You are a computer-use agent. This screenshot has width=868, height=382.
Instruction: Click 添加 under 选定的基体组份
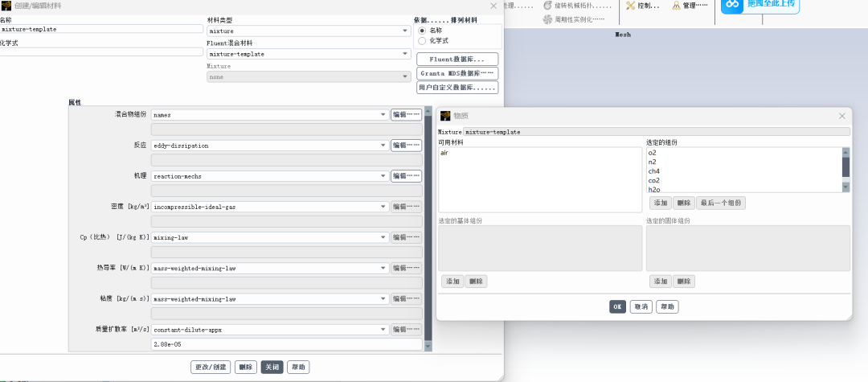(x=452, y=281)
